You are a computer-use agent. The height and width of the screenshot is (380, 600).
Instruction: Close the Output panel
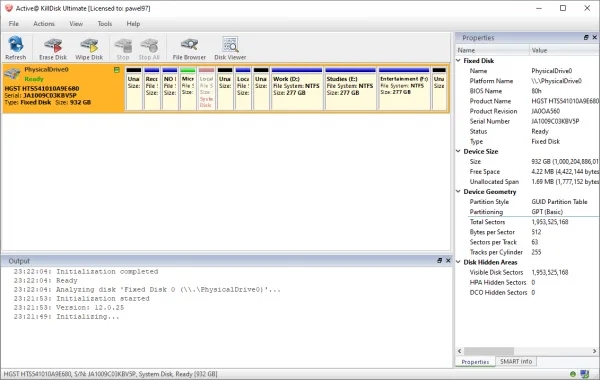pos(448,261)
